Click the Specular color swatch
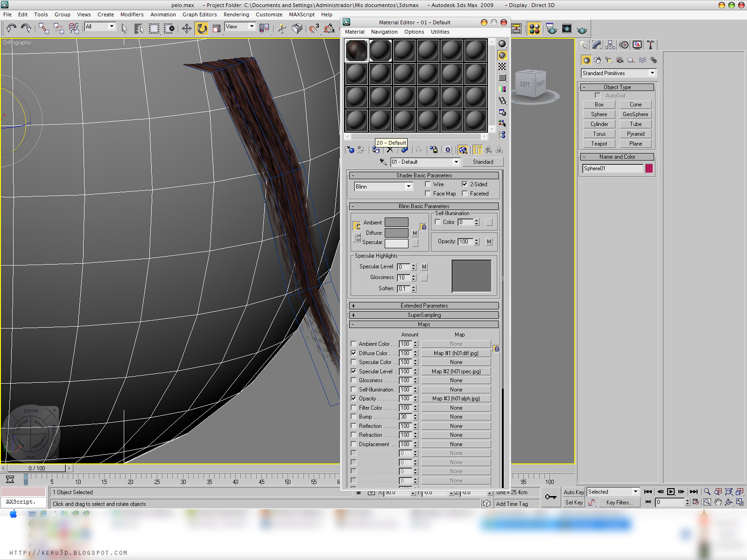 coord(396,243)
